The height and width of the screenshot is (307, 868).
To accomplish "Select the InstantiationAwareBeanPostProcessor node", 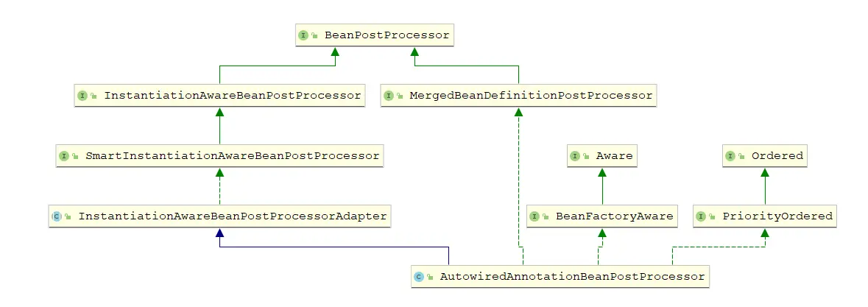I will tap(220, 96).
